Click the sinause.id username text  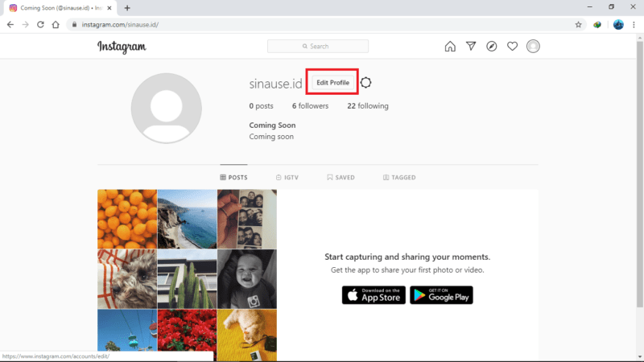coord(275,84)
